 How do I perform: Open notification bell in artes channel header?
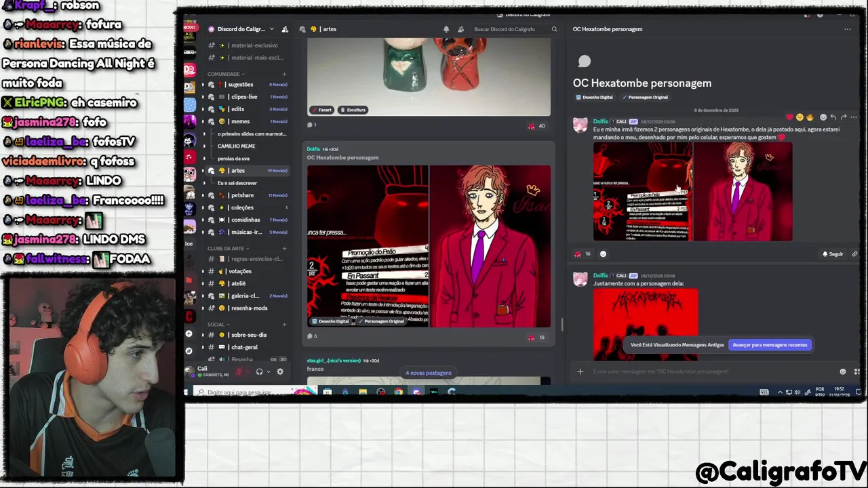click(x=446, y=29)
